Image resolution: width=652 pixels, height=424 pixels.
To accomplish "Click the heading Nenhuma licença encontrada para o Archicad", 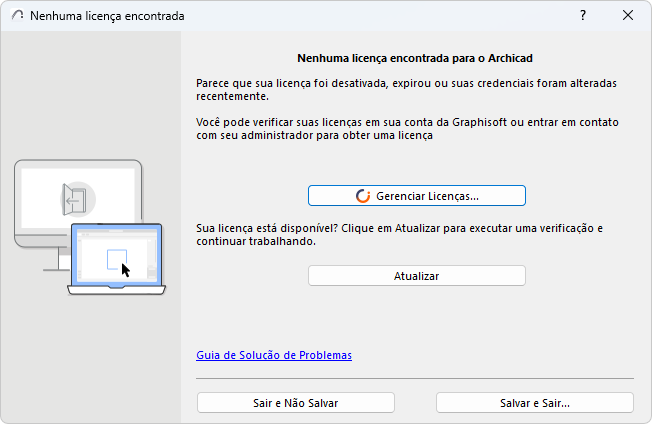I will click(415, 58).
